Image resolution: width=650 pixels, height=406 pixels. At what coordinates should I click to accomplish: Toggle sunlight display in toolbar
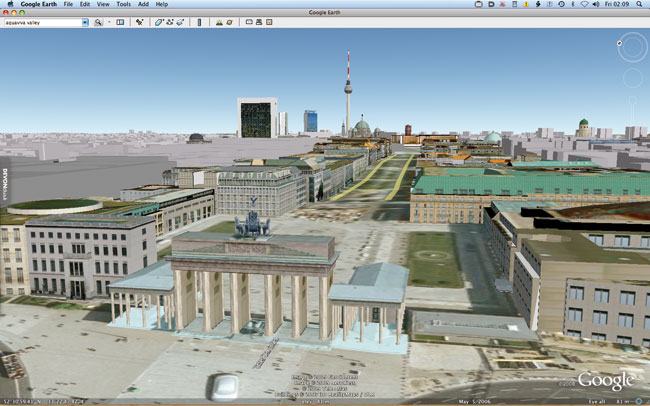219,21
